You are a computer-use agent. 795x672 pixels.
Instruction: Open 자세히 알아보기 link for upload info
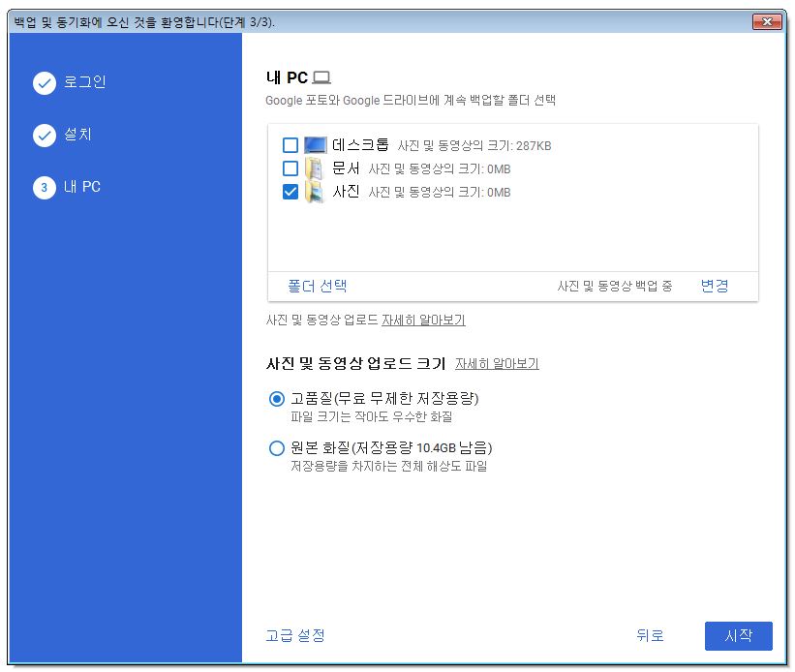click(x=423, y=321)
